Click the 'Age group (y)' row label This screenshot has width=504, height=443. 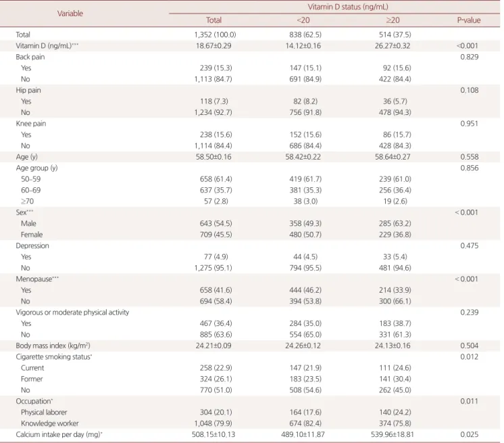tap(36, 168)
